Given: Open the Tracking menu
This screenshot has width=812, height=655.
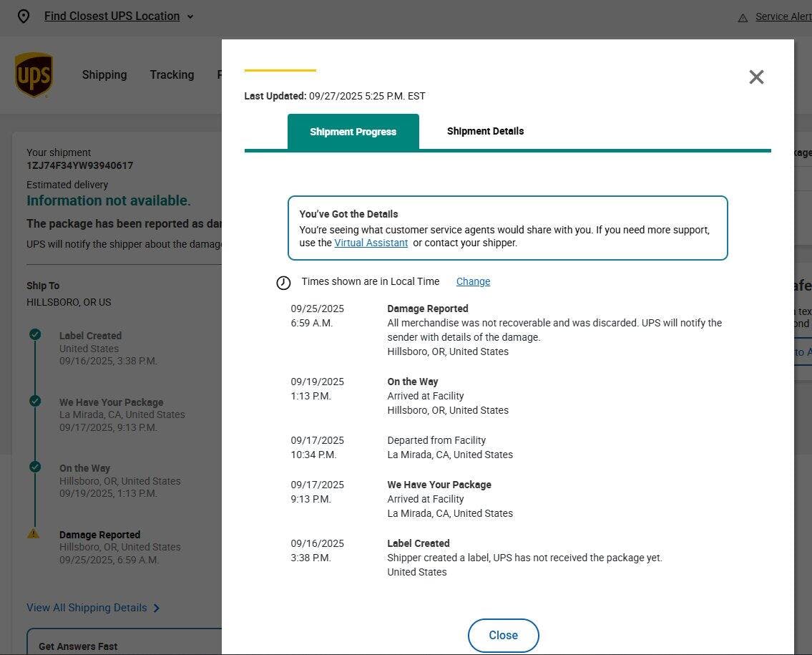Looking at the screenshot, I should tap(172, 74).
